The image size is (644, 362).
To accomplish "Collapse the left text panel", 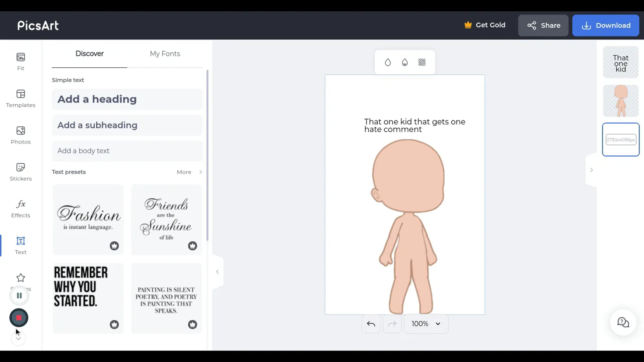I will [217, 272].
